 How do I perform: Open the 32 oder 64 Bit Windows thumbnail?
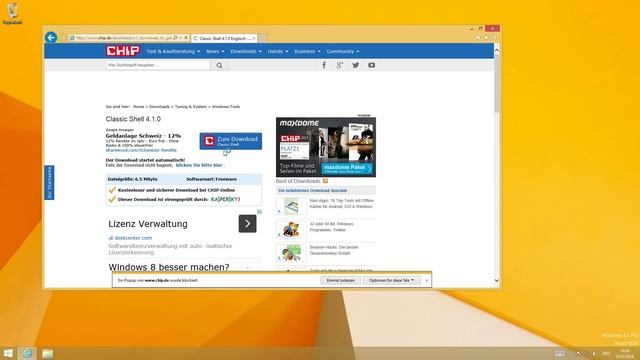click(291, 229)
